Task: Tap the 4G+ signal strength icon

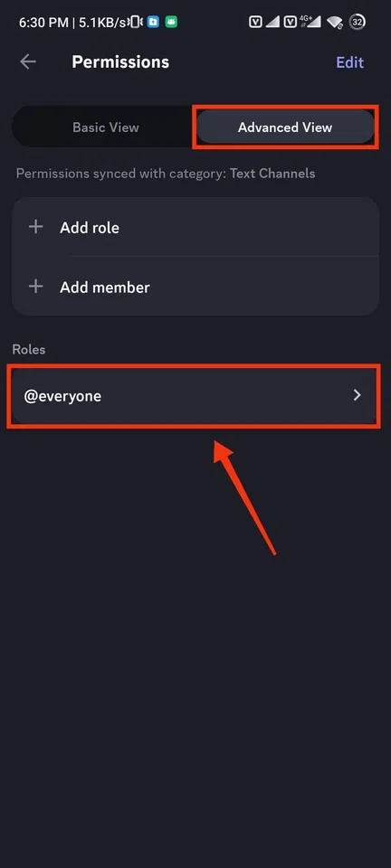Action: click(x=310, y=22)
